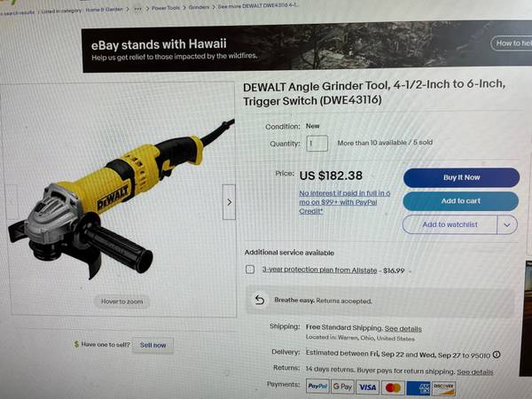Show next product image with arrow

click(x=229, y=202)
